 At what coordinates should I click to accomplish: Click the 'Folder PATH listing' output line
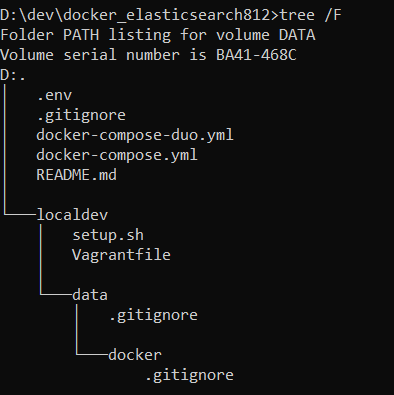coord(158,35)
